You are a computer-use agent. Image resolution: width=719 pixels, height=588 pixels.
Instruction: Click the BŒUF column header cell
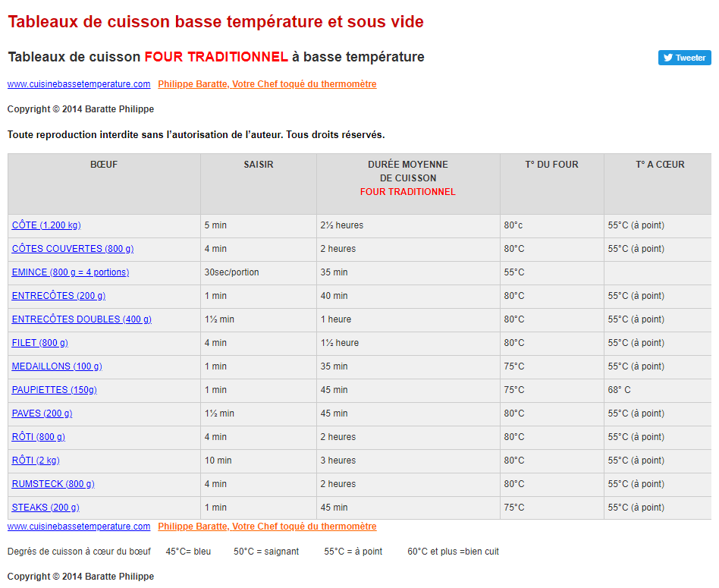point(104,184)
